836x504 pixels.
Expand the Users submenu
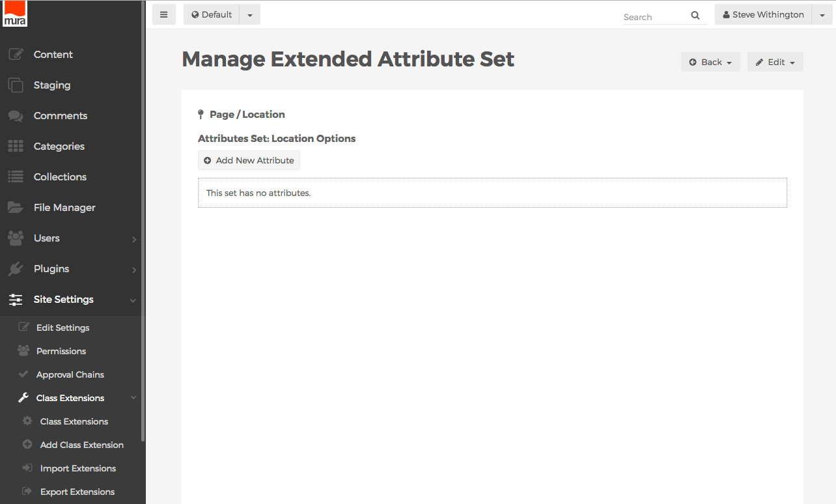point(133,239)
